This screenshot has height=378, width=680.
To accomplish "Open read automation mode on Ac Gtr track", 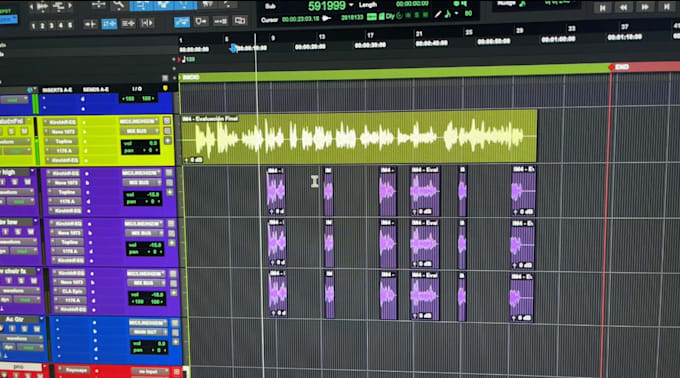I will pos(29,348).
